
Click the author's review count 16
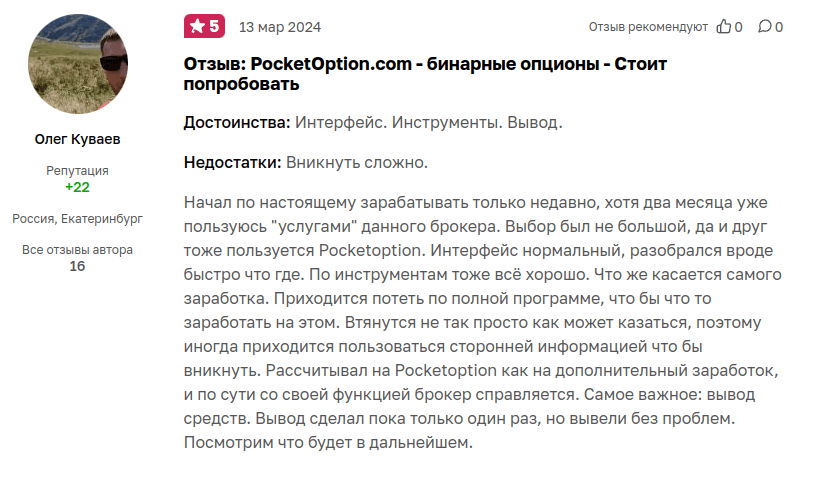(x=77, y=266)
